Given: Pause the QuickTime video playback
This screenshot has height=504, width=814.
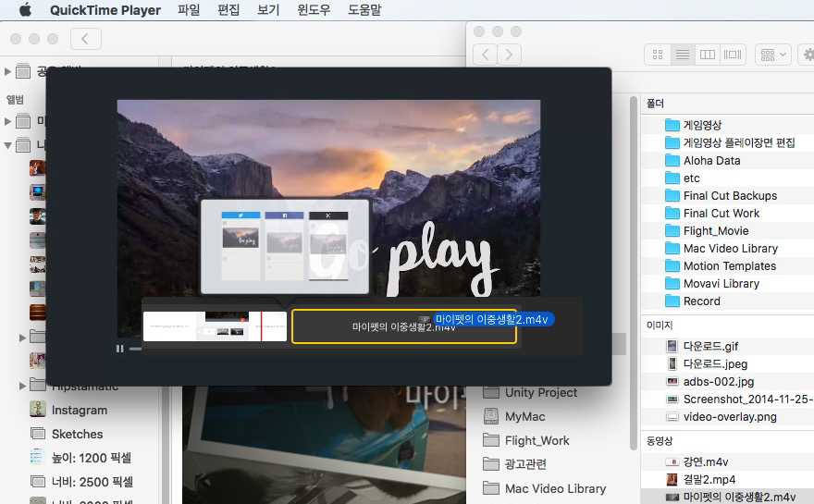Looking at the screenshot, I should pyautogui.click(x=120, y=349).
